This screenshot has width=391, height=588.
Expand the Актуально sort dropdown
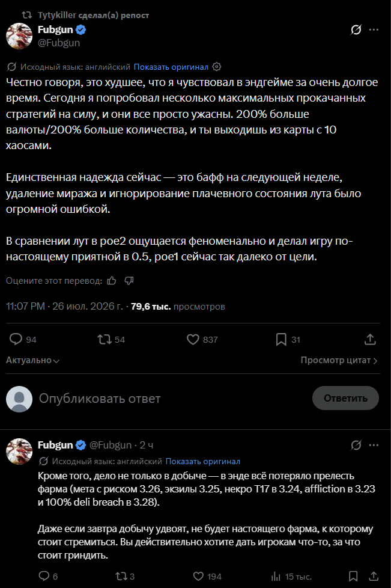point(32,360)
